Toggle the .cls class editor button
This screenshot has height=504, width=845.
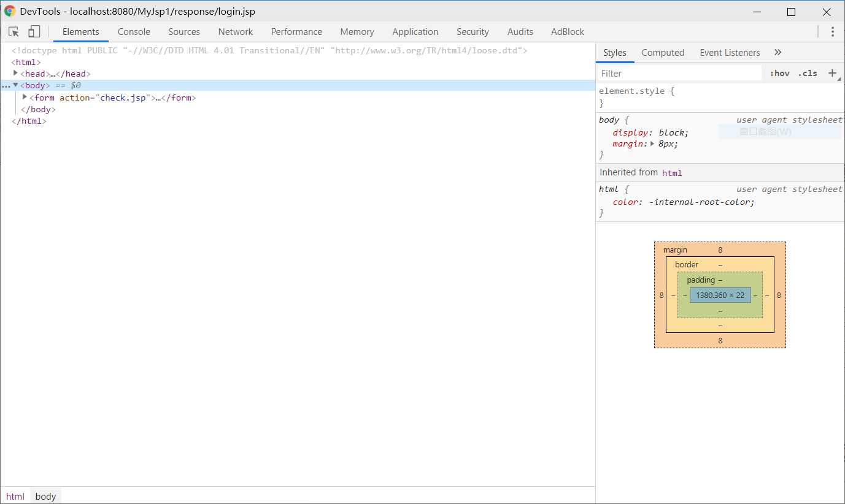(808, 73)
